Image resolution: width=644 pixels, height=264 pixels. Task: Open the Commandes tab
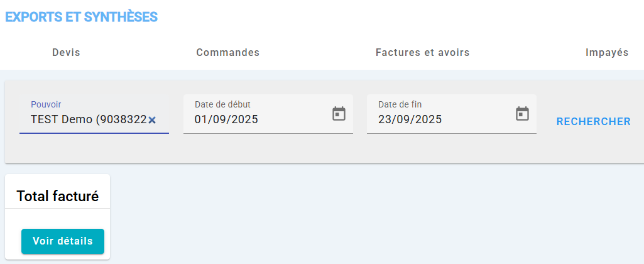[227, 53]
